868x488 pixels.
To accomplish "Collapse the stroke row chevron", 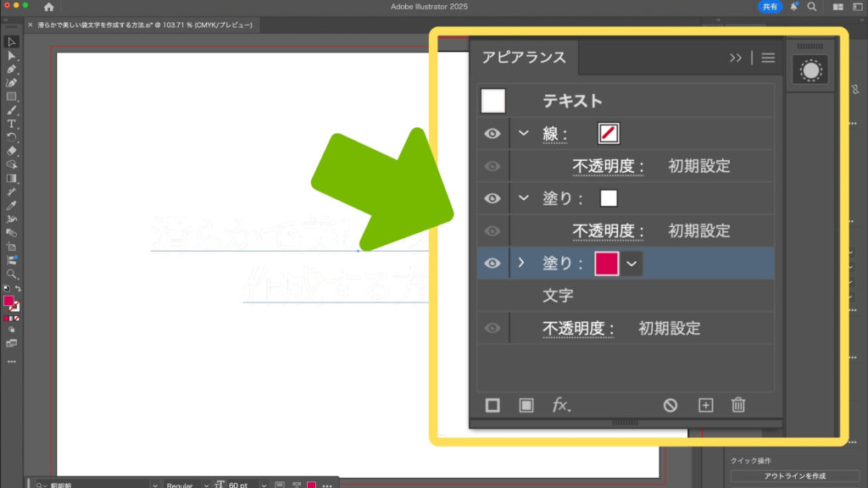I will click(523, 133).
